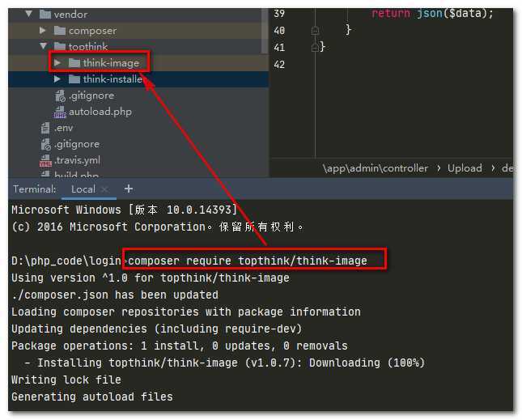Viewport: 522px width, 420px height.
Task: Click the composer folder icon
Action: [x=60, y=31]
